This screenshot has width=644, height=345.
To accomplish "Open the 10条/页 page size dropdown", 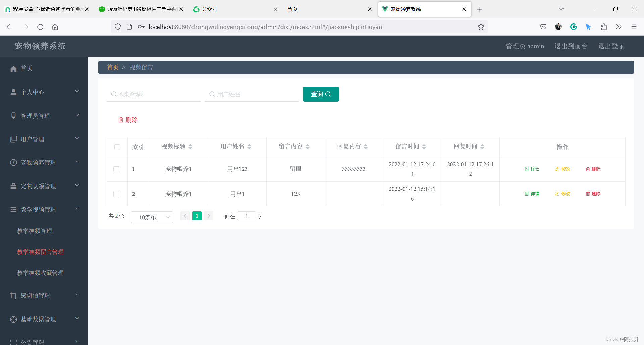I will coord(152,217).
